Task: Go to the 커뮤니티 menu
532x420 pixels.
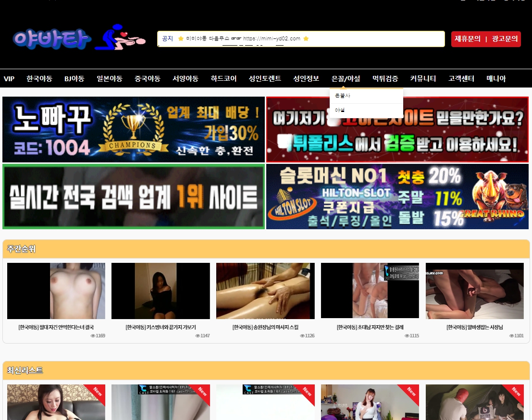Action: coord(423,79)
